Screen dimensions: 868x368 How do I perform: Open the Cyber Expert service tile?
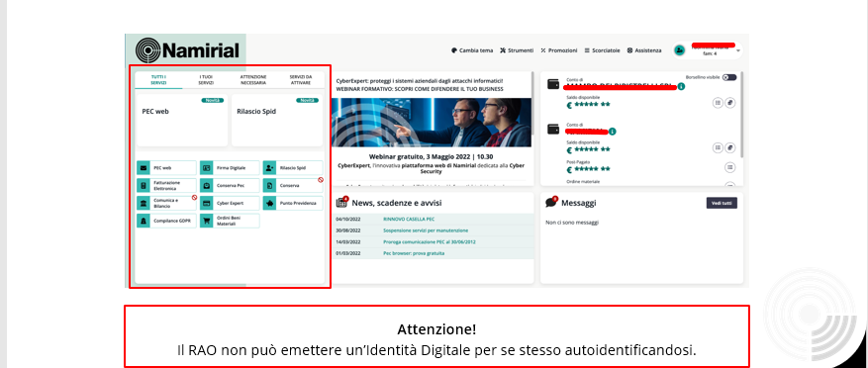(230, 203)
